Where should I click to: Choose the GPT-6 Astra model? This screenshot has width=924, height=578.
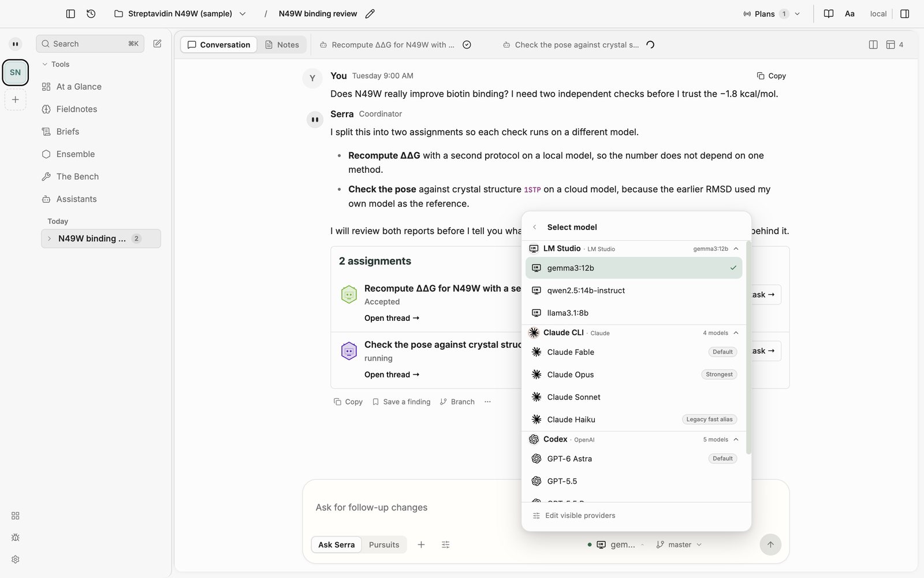[x=634, y=458]
